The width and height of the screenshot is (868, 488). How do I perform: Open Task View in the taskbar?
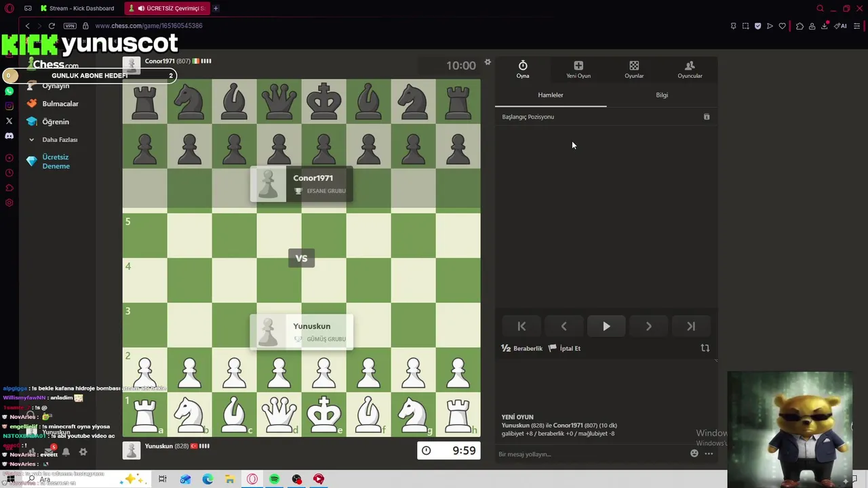tap(163, 479)
